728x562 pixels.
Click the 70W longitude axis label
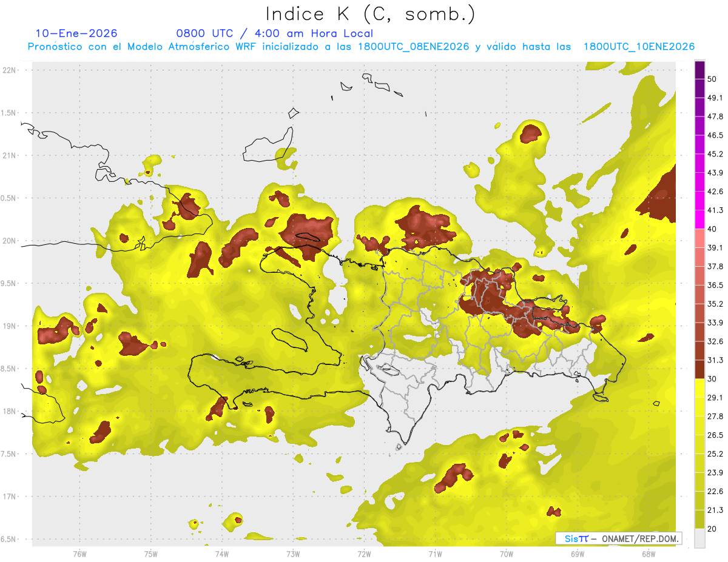(506, 554)
